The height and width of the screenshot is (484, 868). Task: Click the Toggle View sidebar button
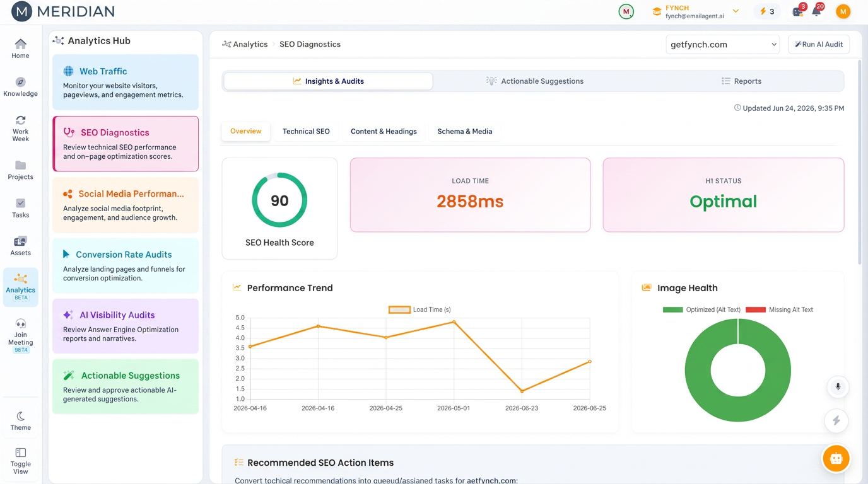click(20, 461)
